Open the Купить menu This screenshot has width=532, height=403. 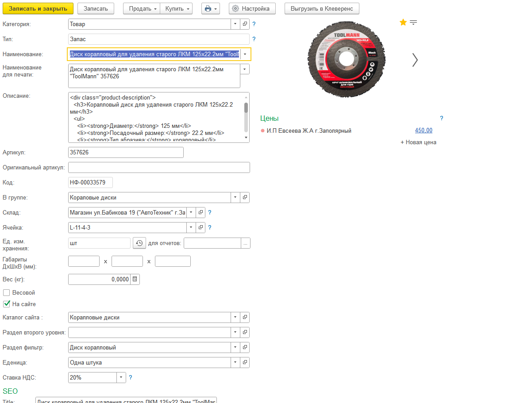click(176, 8)
